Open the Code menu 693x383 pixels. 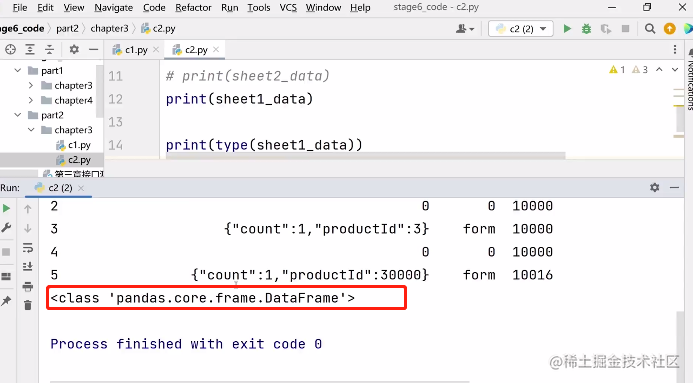154,8
